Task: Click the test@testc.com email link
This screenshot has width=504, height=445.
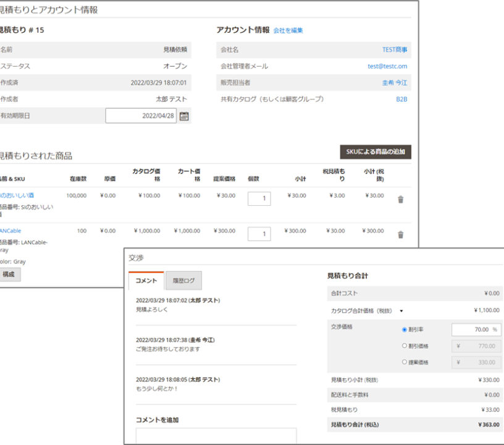Action: [x=387, y=66]
